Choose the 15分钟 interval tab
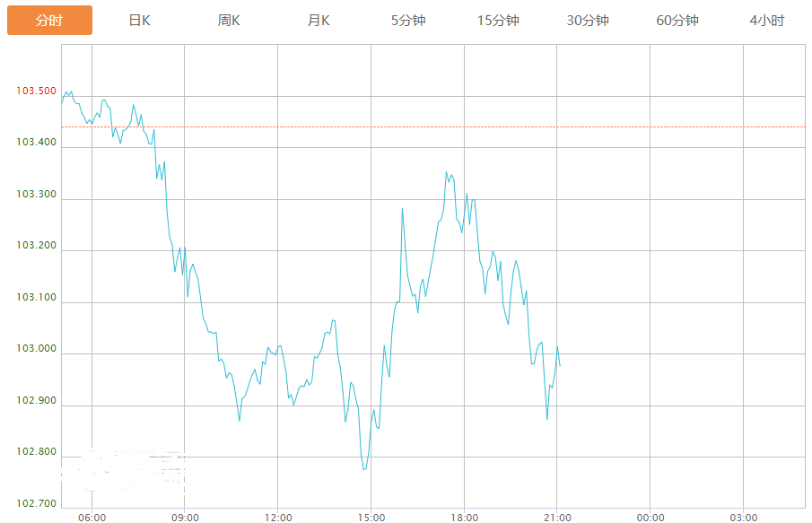 (498, 21)
